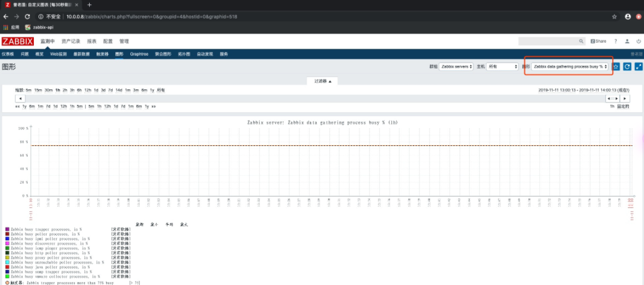Go to the 触发器 submenu tab
Viewport: 644px width, 285px height.
click(103, 54)
